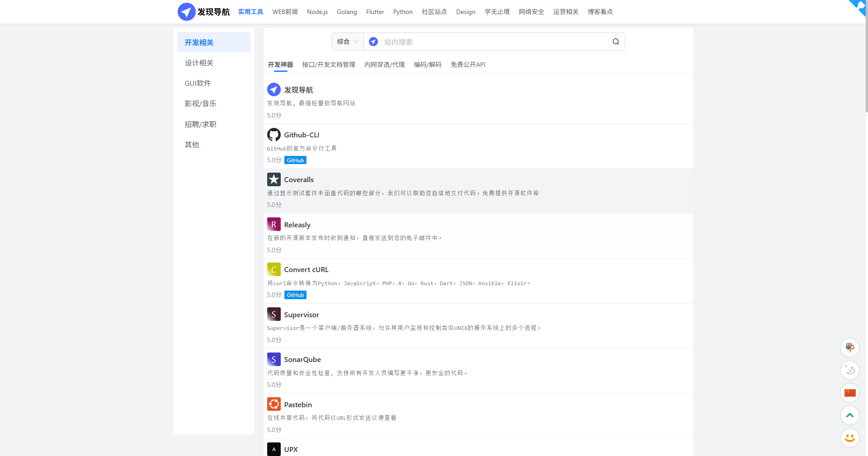Image resolution: width=868 pixels, height=456 pixels.
Task: Toggle night mode with the moon button
Action: (x=850, y=370)
